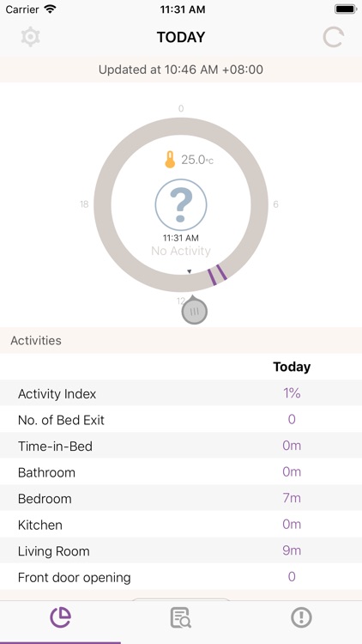Open the Kitchen activity row
Image resolution: width=362 pixels, height=644 pixels.
pyautogui.click(x=181, y=525)
